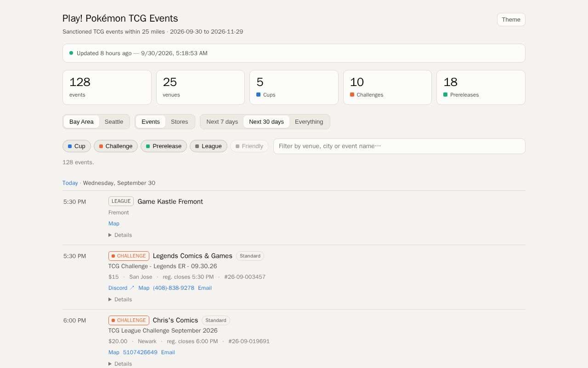Open Email link for Chris's Comics
Screen dimensions: 588x368
(x=168, y=352)
